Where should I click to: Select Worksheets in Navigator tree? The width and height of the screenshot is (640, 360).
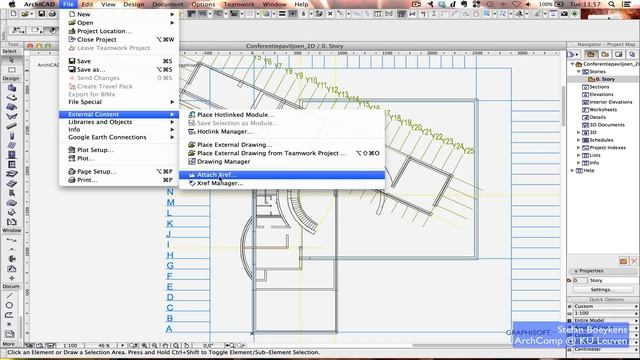coord(603,109)
